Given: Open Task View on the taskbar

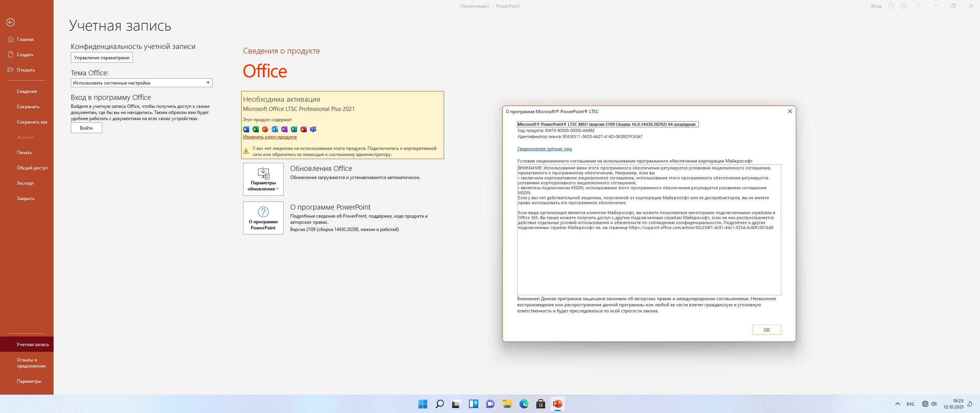Looking at the screenshot, I should point(456,404).
